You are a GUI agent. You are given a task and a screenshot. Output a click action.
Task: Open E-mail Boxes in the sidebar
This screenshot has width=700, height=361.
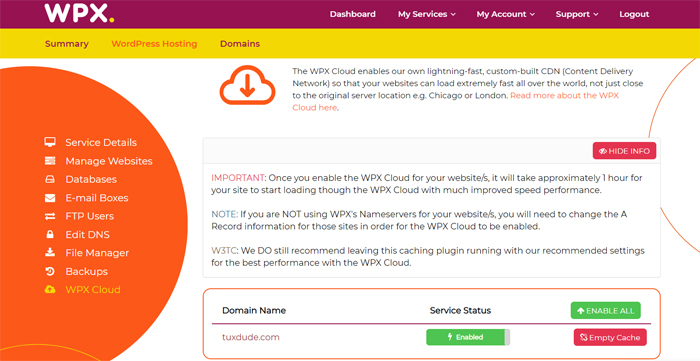[97, 198]
